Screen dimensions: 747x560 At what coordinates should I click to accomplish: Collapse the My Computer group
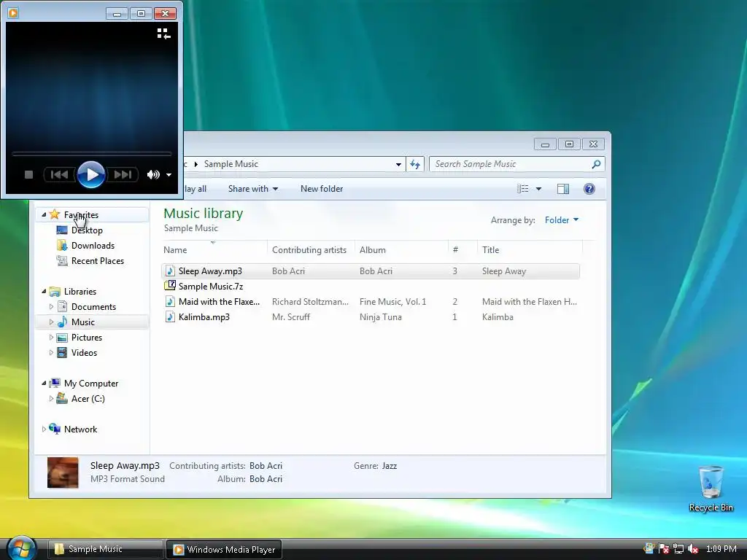(x=44, y=384)
